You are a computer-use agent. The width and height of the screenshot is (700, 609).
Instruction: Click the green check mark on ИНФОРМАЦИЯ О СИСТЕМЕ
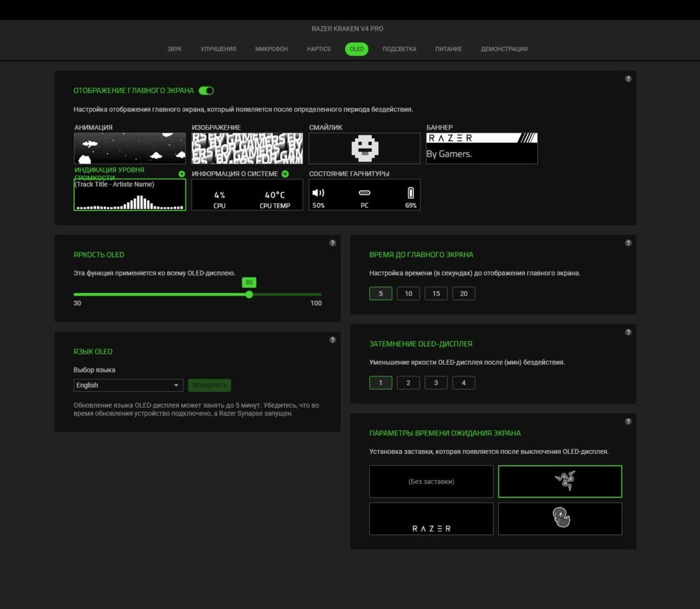coord(285,174)
